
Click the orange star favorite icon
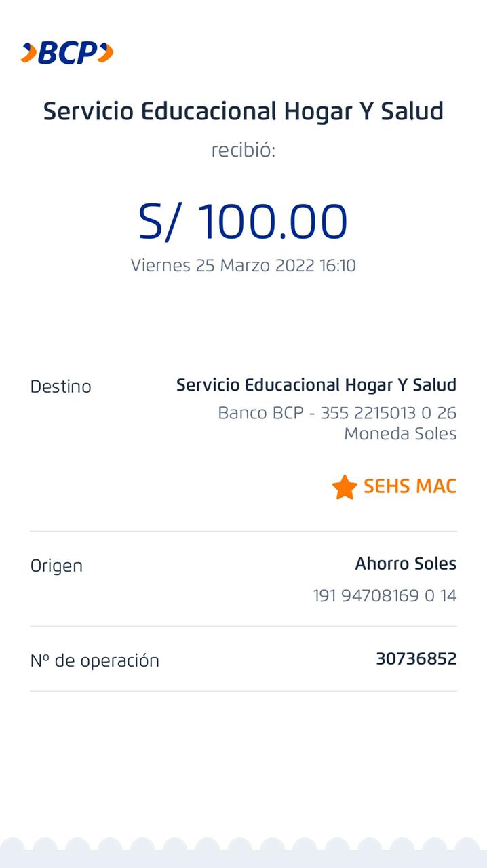click(x=345, y=487)
